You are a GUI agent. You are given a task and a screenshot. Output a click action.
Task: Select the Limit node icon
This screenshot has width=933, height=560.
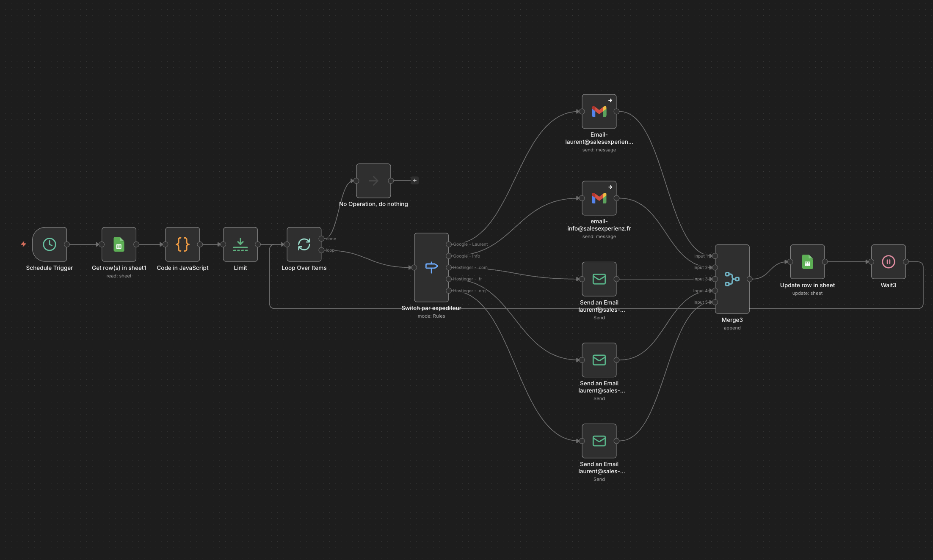240,244
